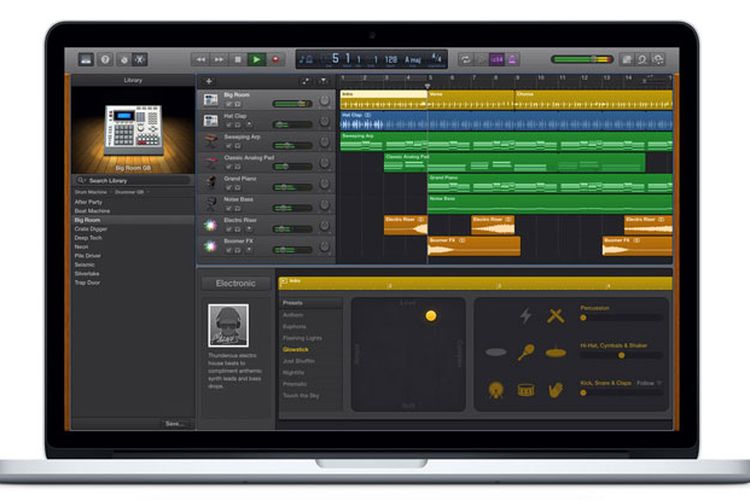Click the Electronic genre button
Viewport: 750px width, 500px height.
point(235,284)
